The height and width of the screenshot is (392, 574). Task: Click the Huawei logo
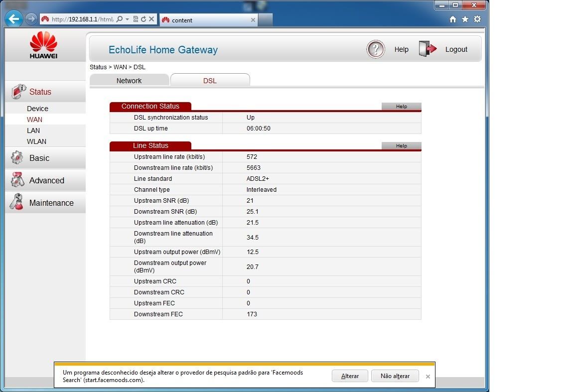coord(44,45)
